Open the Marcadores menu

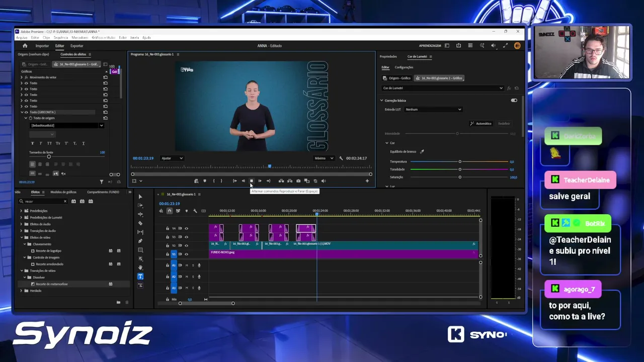pyautogui.click(x=80, y=38)
